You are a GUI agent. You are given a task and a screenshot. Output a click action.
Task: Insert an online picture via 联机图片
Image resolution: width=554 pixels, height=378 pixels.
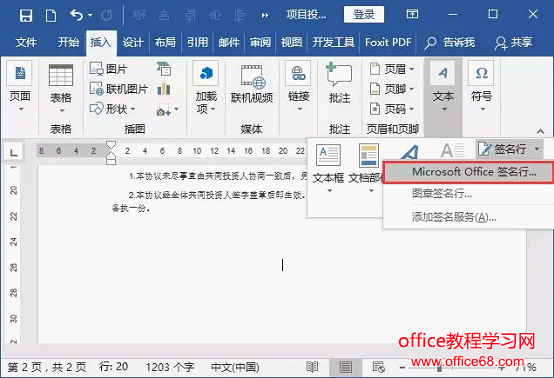[x=119, y=89]
